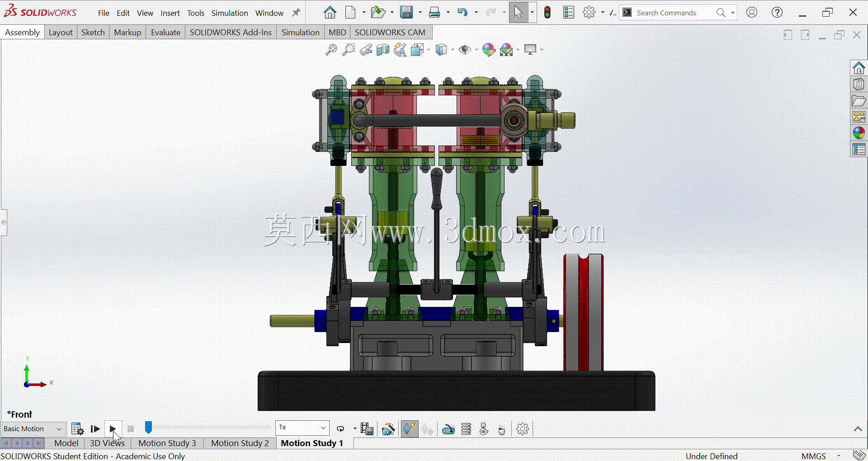Open Motion Study Properties gear
This screenshot has height=461, width=868.
tap(523, 429)
